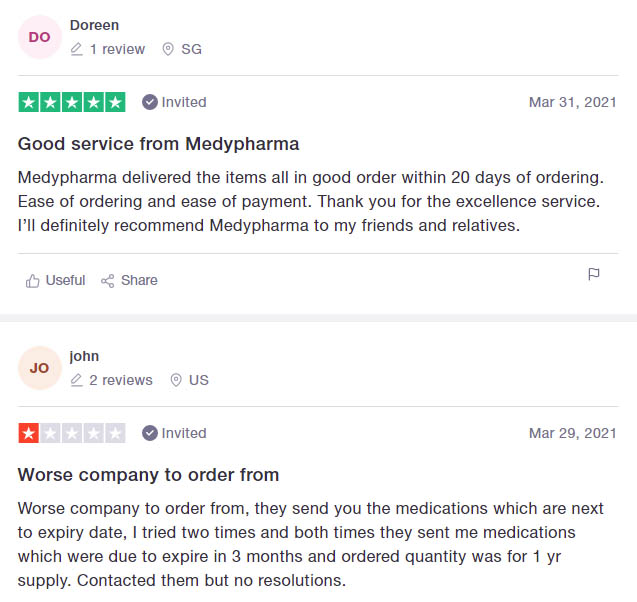
Task: Click the pencil icon beside '1 review'
Action: click(x=77, y=49)
